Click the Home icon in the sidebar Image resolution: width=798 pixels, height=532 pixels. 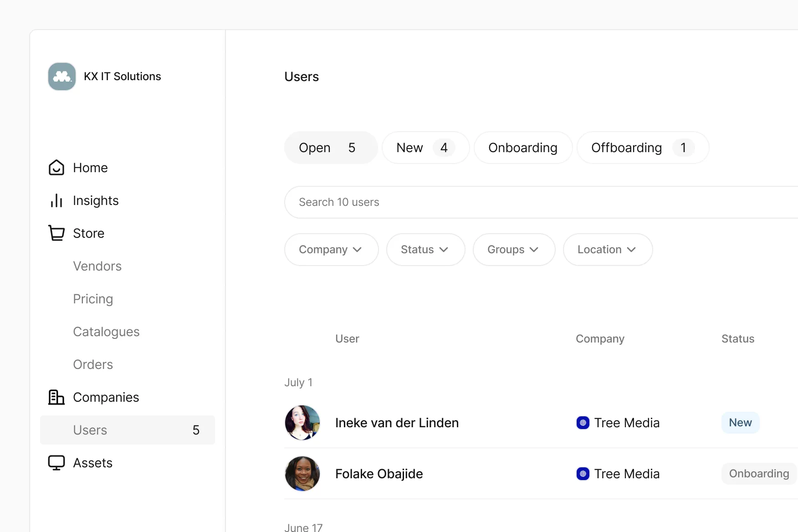click(x=56, y=168)
